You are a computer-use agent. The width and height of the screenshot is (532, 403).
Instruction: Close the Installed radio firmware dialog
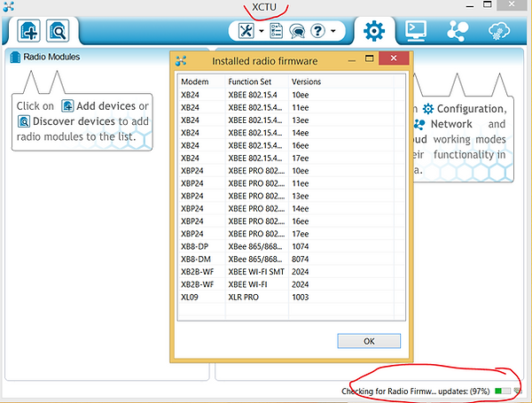394,58
